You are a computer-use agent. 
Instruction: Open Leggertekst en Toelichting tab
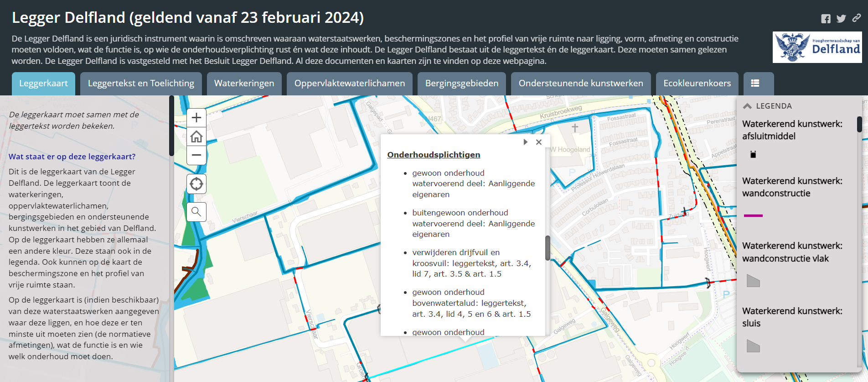[x=141, y=84]
